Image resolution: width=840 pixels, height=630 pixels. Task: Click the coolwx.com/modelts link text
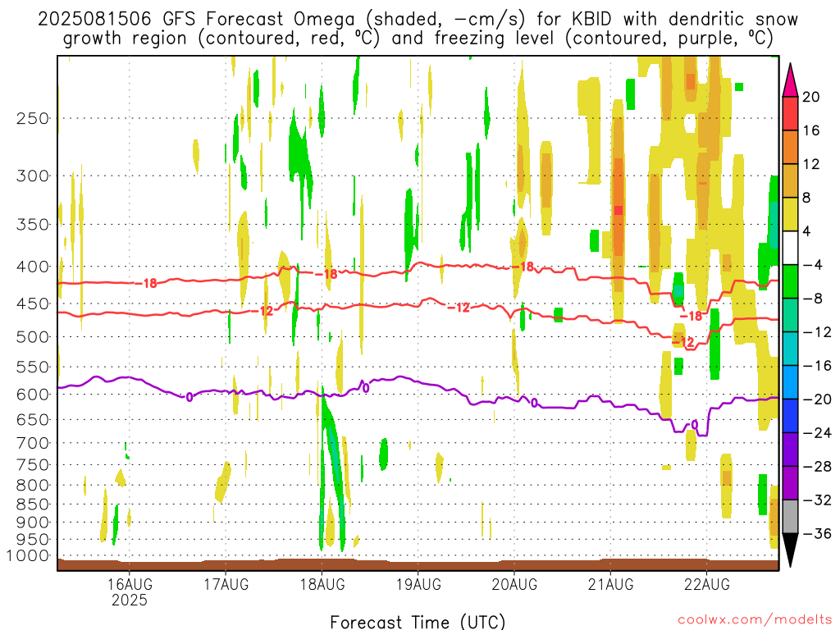click(x=755, y=620)
